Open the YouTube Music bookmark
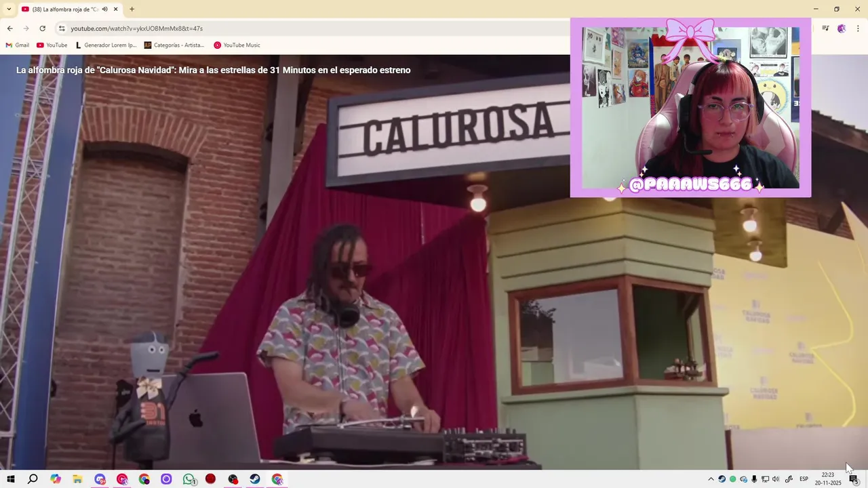This screenshot has width=868, height=488. tap(237, 45)
